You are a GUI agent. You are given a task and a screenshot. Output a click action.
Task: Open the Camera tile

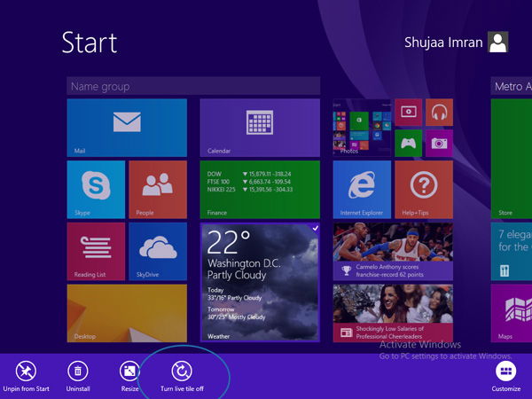[440, 143]
